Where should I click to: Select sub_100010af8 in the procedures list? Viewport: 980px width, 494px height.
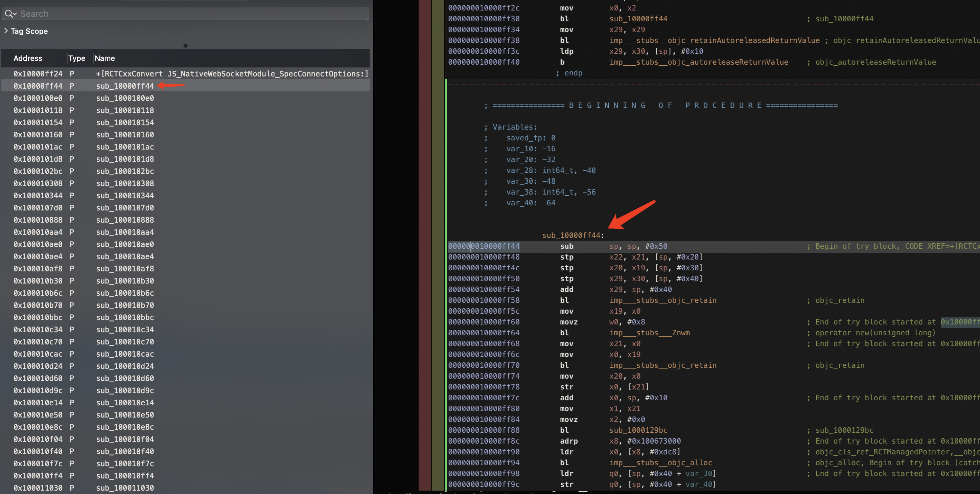pos(185,268)
